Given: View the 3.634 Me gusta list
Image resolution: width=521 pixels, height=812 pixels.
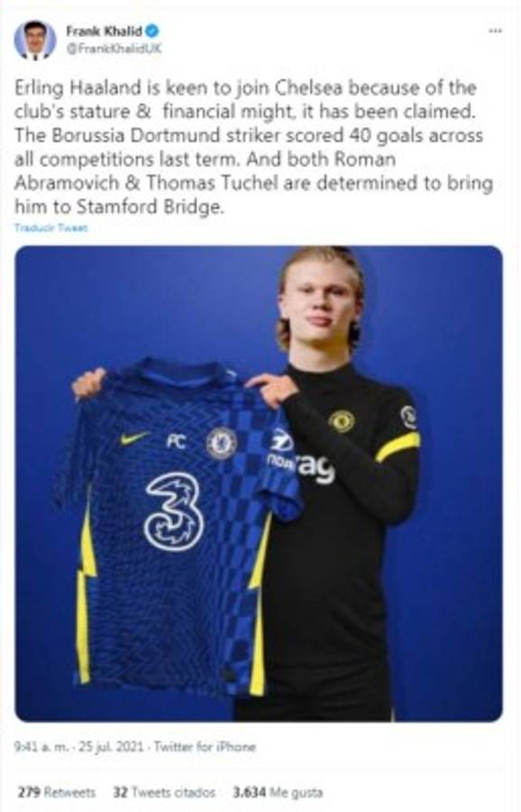Looking at the screenshot, I should (278, 792).
